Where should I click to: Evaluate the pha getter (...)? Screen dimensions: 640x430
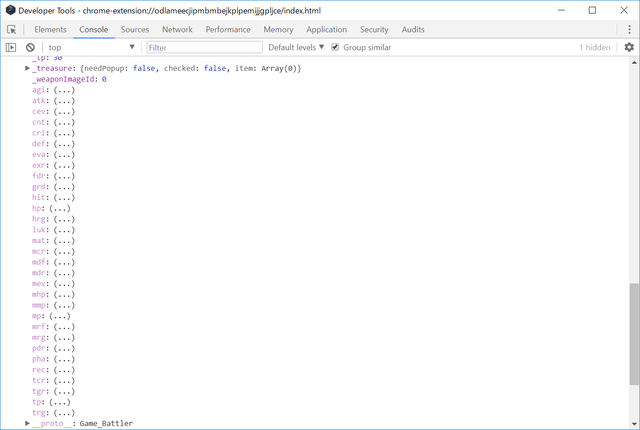pyautogui.click(x=64, y=359)
